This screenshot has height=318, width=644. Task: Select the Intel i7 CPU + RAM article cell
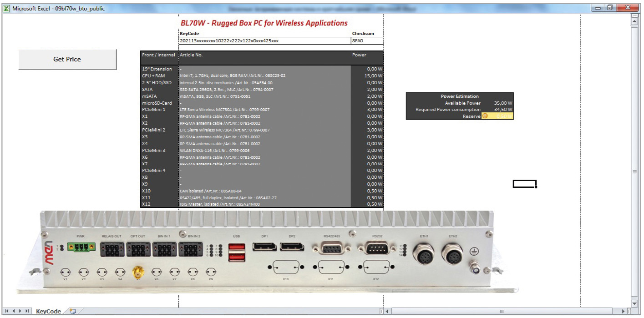coord(264,76)
